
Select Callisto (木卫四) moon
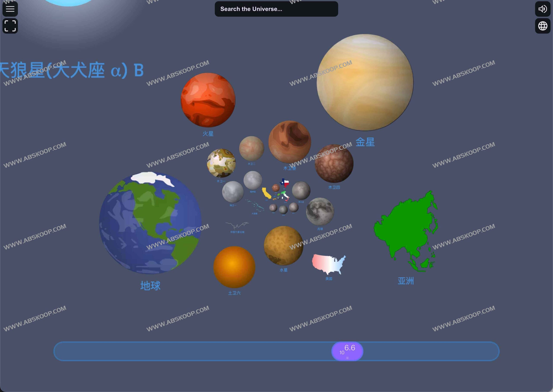coord(334,163)
